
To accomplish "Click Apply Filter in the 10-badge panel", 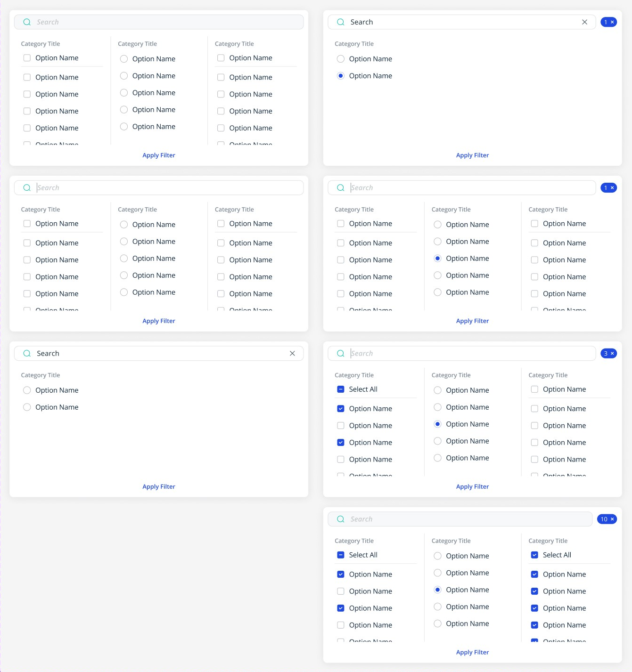I will pyautogui.click(x=472, y=652).
